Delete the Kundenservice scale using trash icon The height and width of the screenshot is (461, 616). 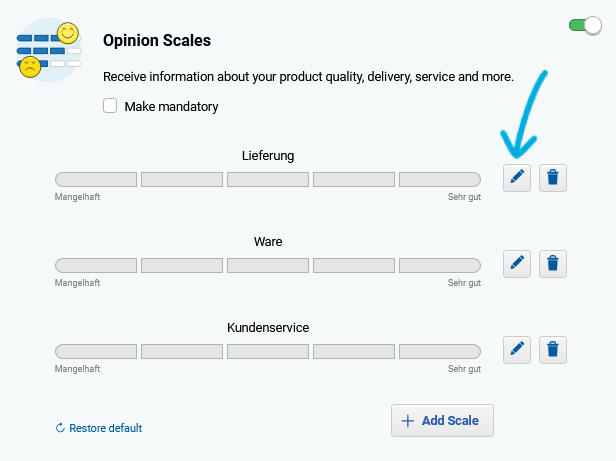pyautogui.click(x=552, y=350)
